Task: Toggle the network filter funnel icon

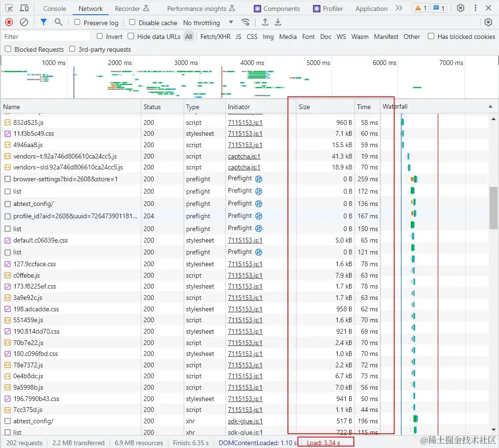Action: 44,22
